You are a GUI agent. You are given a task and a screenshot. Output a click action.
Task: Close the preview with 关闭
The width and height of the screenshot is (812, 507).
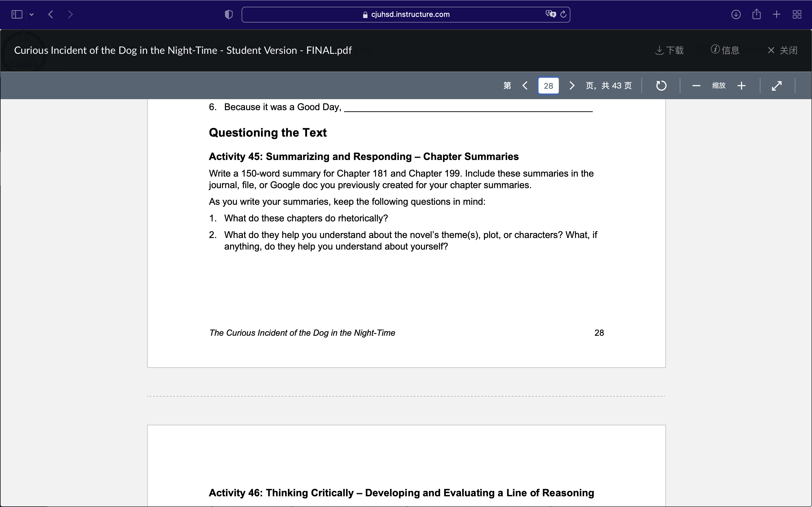782,50
